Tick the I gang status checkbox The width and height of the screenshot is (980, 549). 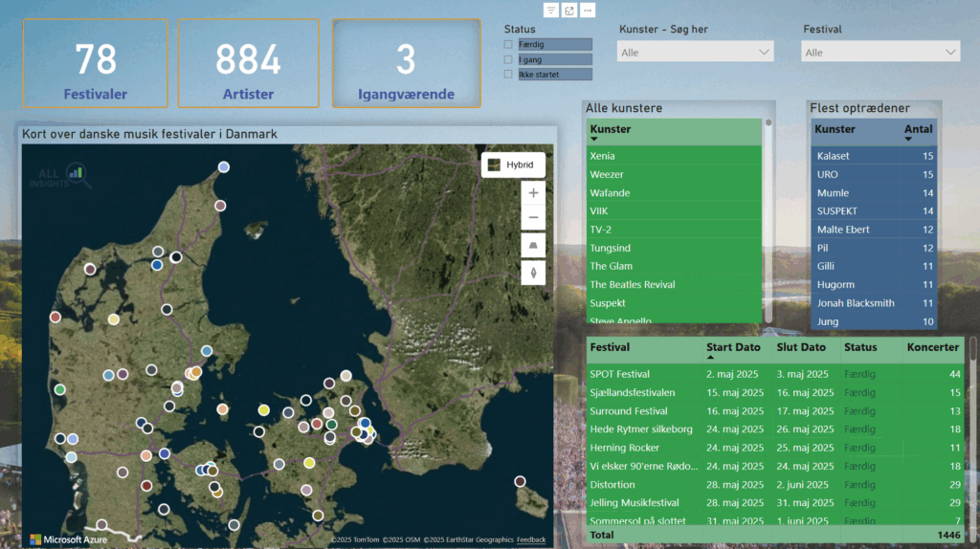click(x=509, y=59)
